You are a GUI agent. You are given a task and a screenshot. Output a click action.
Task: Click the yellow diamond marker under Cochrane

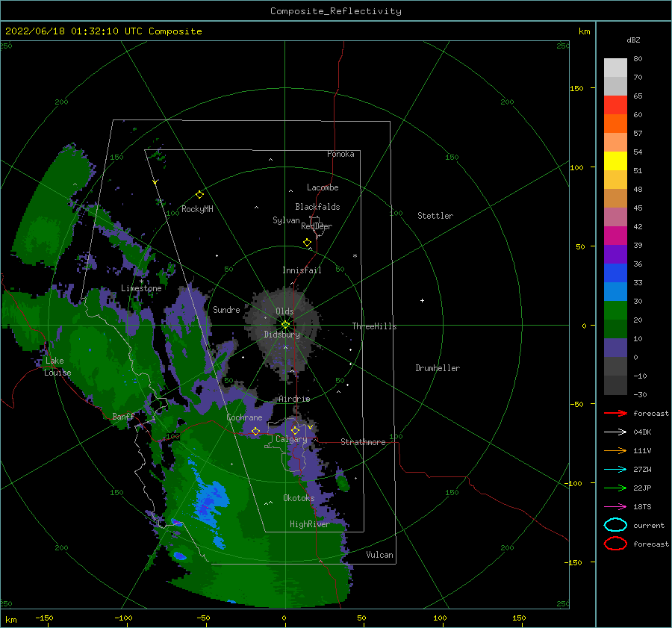[x=256, y=431]
